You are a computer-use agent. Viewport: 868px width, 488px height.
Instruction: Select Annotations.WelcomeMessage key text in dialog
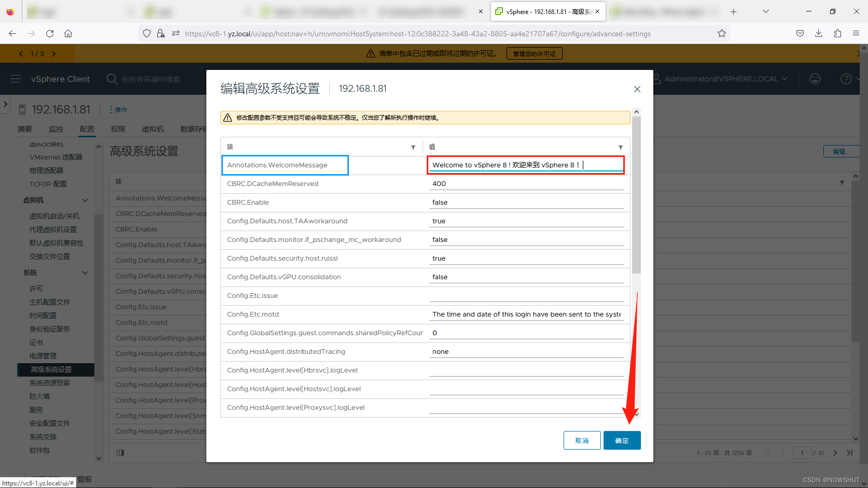tap(277, 165)
